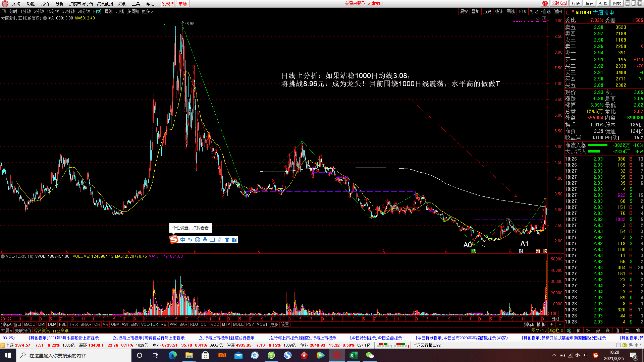Click the Sogou voice input microphone icon
Viewport: 644px width, 362px height.
click(205, 240)
